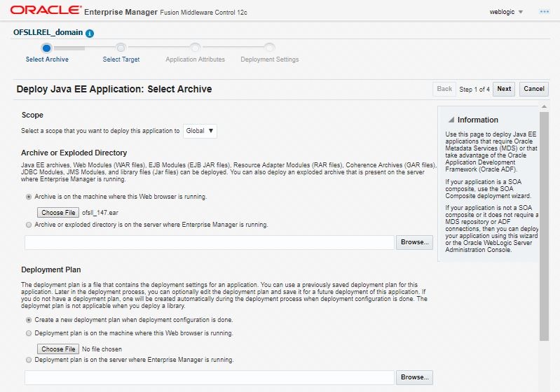560x392 pixels.
Task: Click the ofsll_147.ear file name
Action: point(100,213)
